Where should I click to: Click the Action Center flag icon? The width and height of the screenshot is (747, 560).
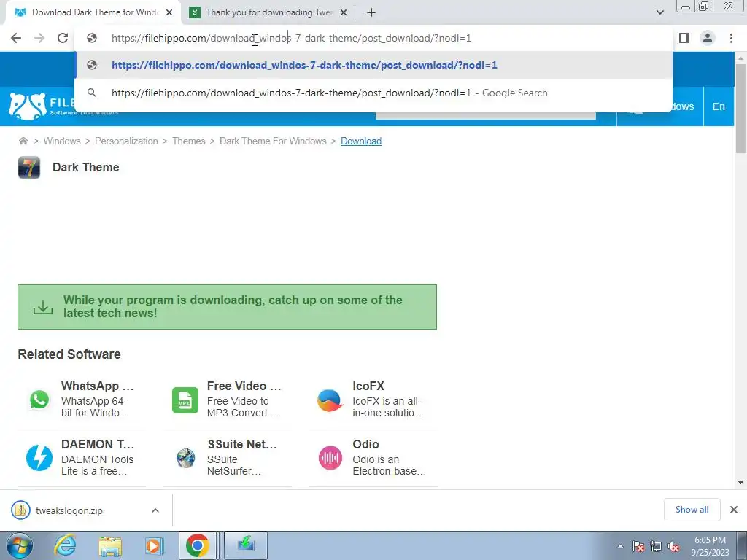click(x=638, y=546)
